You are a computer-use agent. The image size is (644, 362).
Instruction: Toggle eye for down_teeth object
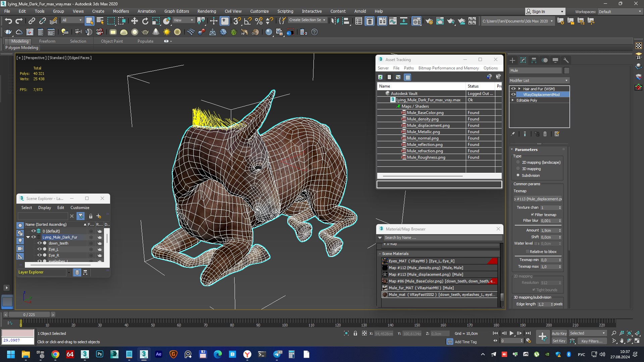[39, 243]
